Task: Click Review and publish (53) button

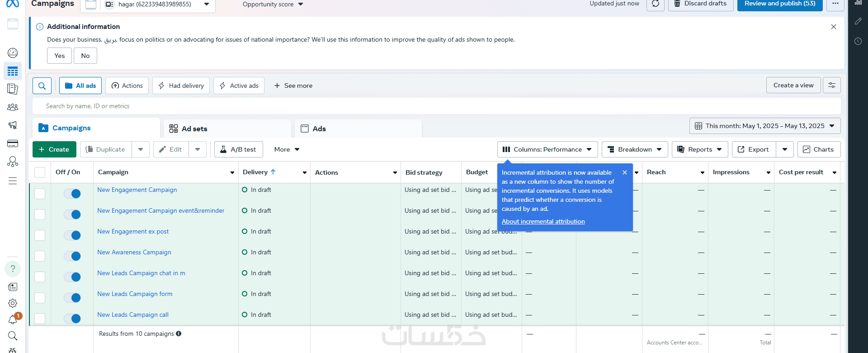Action: (779, 4)
